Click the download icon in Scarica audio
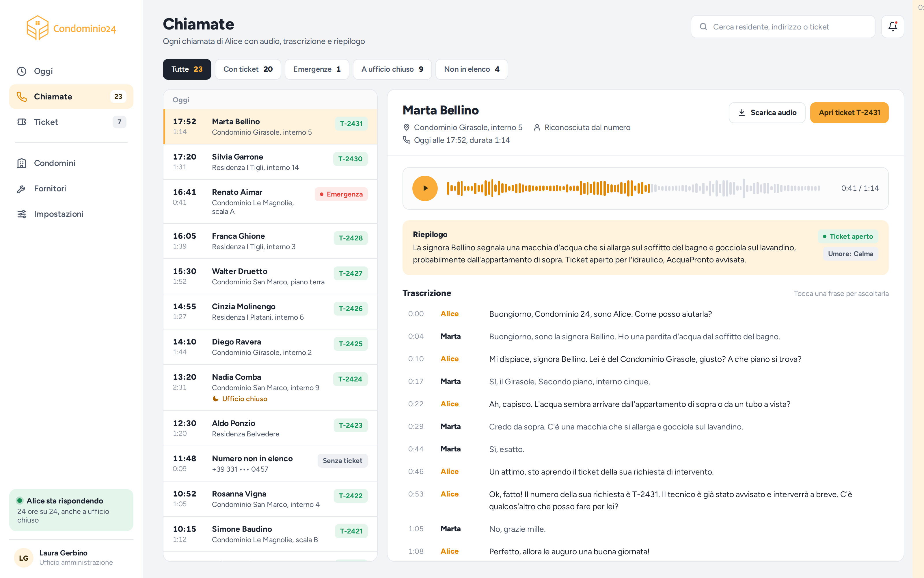 [742, 112]
